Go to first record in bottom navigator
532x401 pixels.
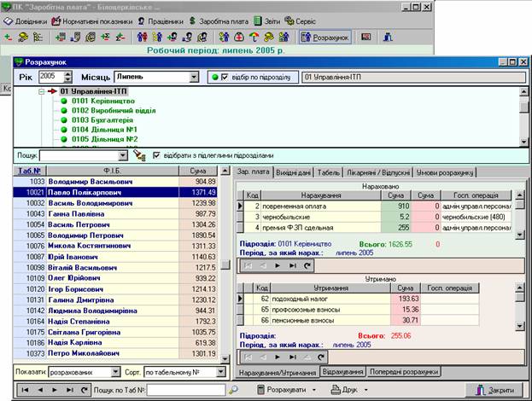[x=25, y=390]
